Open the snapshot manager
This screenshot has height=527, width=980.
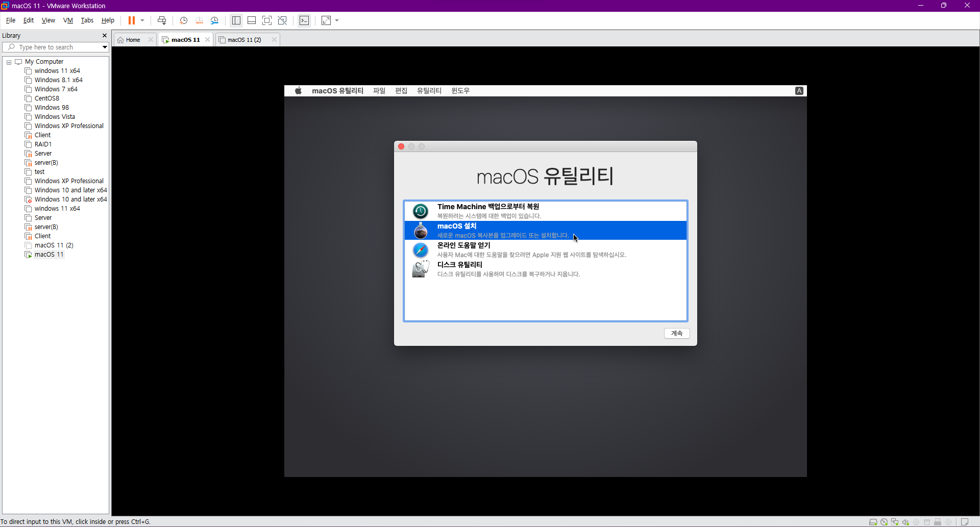click(x=214, y=20)
